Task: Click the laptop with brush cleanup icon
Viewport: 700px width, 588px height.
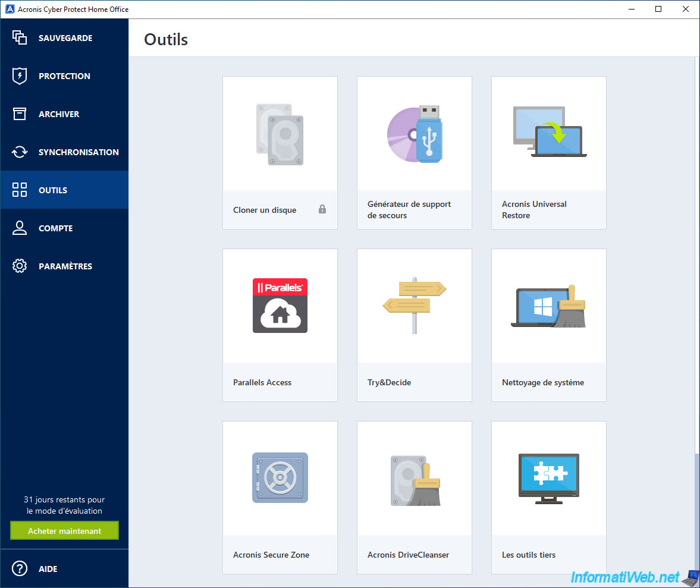Action: (549, 306)
